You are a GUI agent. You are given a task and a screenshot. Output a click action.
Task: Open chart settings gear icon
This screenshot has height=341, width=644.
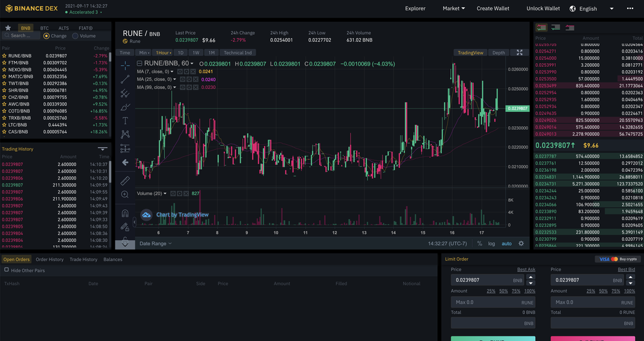click(521, 243)
